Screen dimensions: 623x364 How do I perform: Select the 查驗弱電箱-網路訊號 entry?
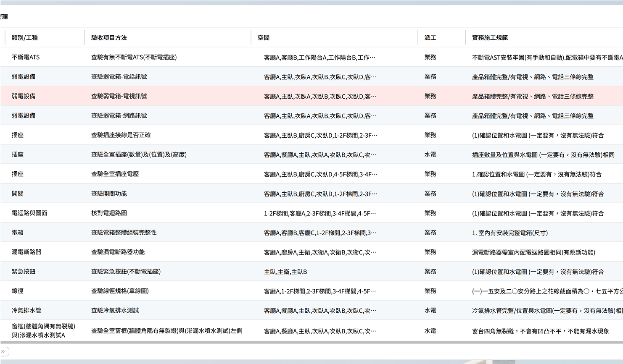[119, 115]
